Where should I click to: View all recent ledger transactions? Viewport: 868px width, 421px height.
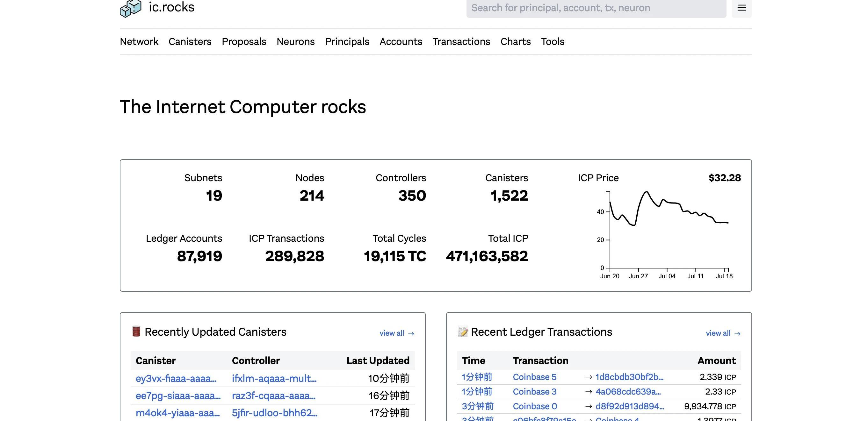718,333
